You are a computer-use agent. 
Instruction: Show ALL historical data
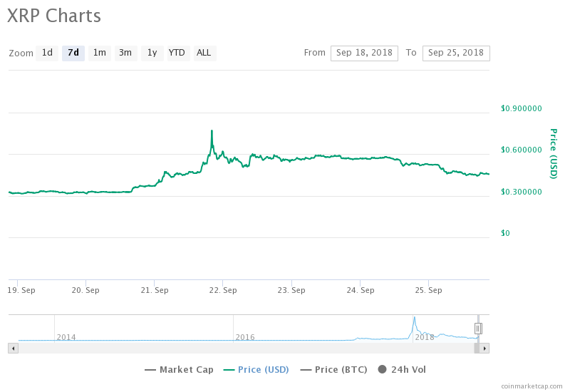pos(204,53)
